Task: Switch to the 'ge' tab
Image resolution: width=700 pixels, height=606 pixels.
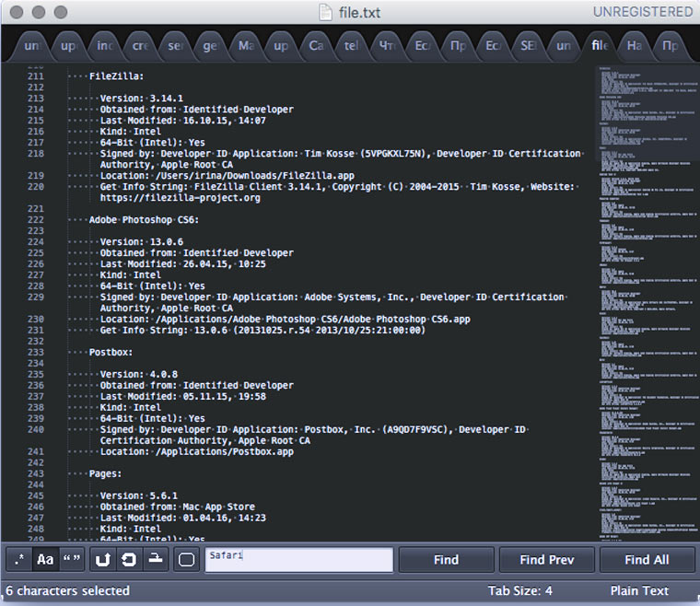Action: coord(210,45)
